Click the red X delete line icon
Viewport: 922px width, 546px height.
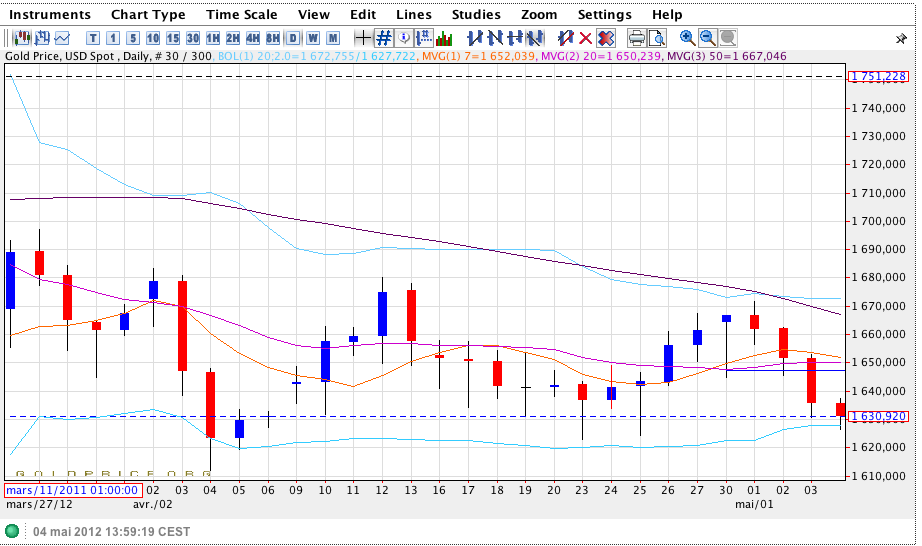(x=586, y=38)
